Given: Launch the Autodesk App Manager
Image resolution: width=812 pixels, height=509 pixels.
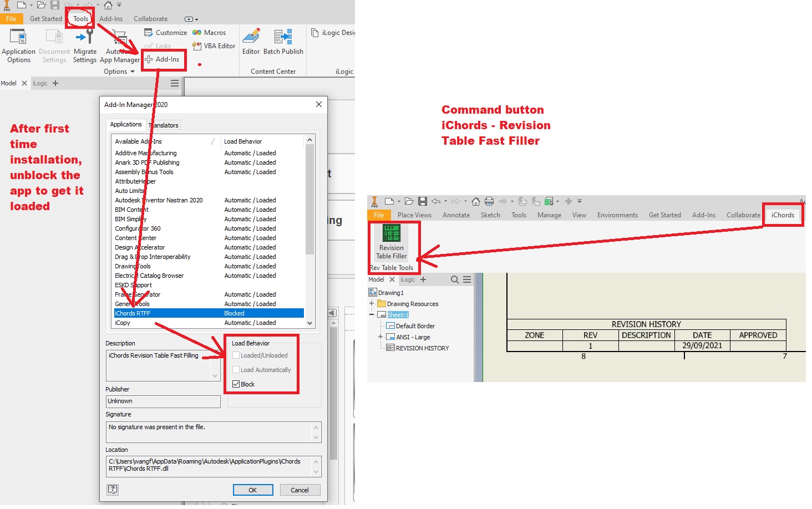Looking at the screenshot, I should click(120, 45).
